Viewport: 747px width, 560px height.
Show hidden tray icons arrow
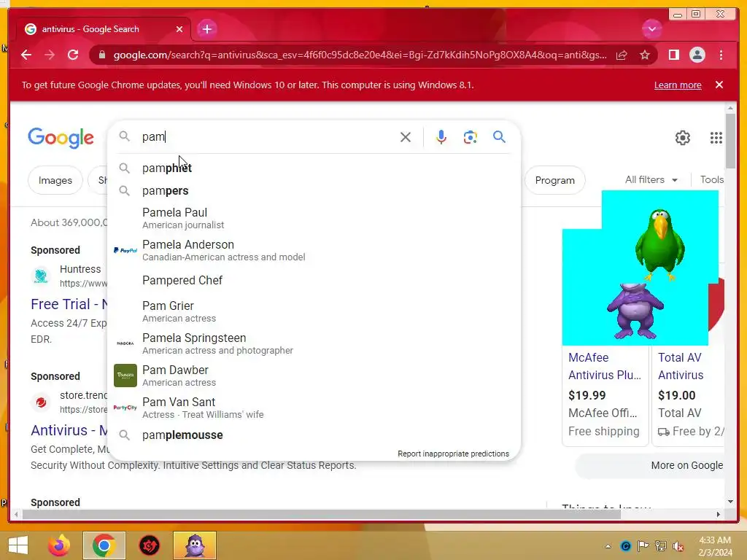(x=608, y=546)
